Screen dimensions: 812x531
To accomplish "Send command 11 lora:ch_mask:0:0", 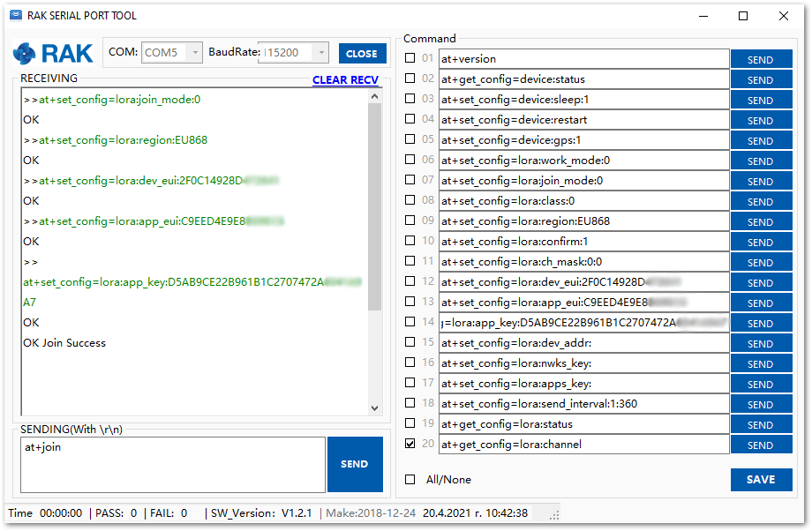I will pos(761,262).
